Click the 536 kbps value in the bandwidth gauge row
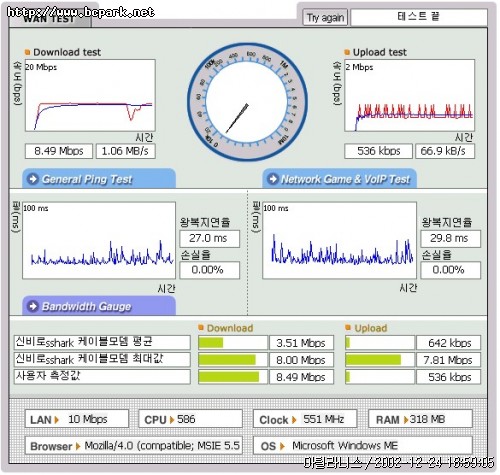 coord(449,377)
